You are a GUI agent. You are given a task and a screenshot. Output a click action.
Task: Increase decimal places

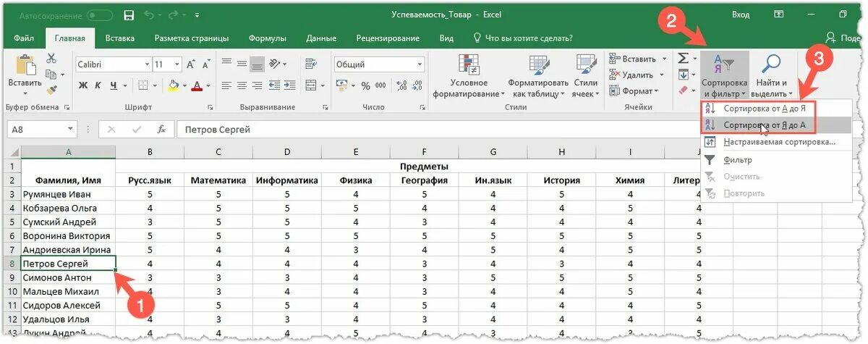(400, 85)
